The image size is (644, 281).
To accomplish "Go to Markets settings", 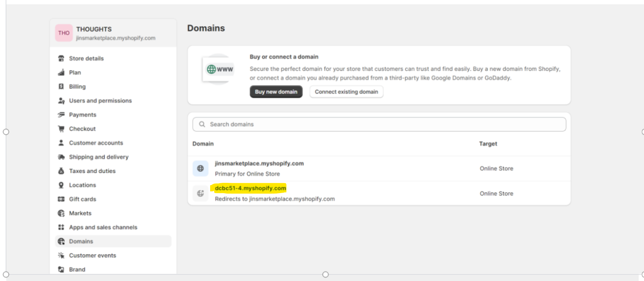I will coord(80,213).
